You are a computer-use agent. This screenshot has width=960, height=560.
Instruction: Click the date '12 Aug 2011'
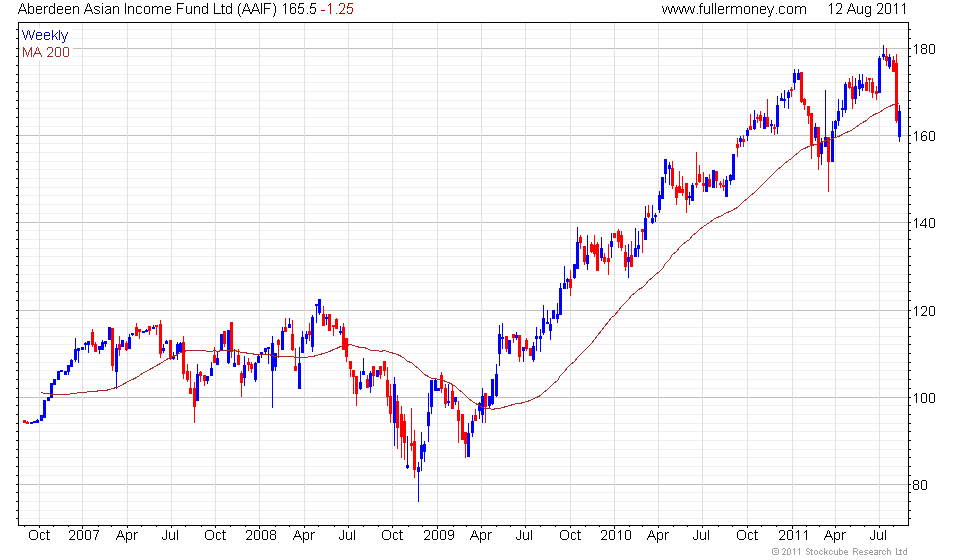[867, 9]
